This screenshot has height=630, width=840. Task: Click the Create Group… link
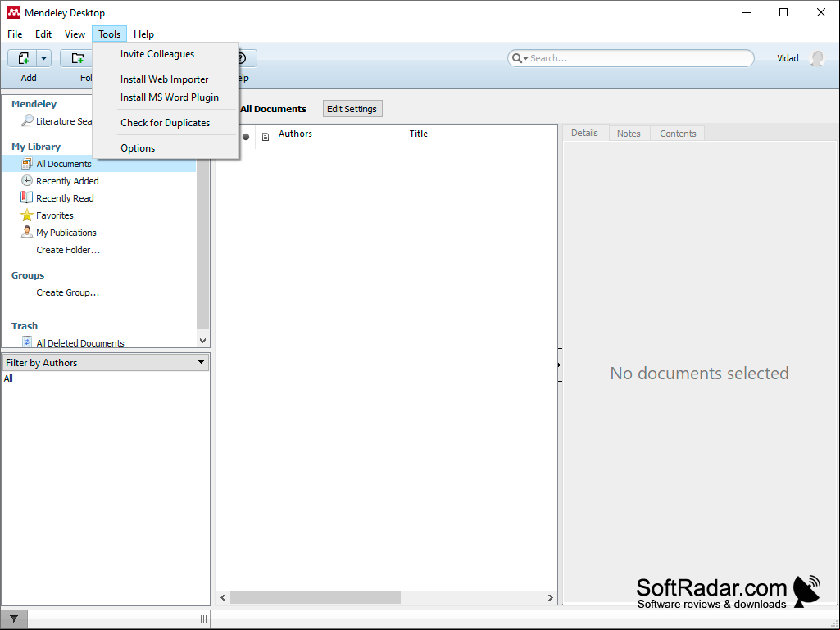tap(67, 292)
